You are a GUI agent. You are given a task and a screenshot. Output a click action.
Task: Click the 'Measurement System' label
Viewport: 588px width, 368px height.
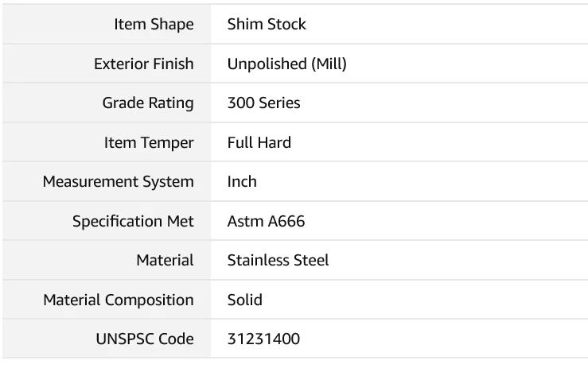pos(118,182)
